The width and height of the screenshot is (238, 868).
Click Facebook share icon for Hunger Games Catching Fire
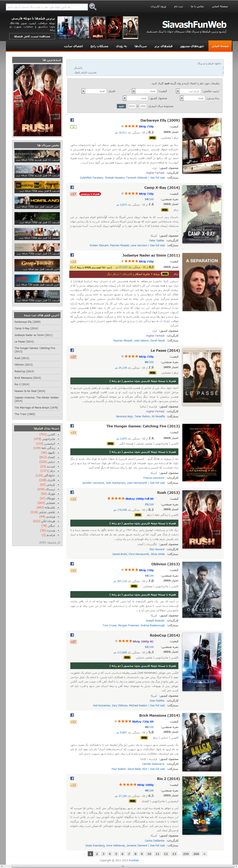coord(72,426)
